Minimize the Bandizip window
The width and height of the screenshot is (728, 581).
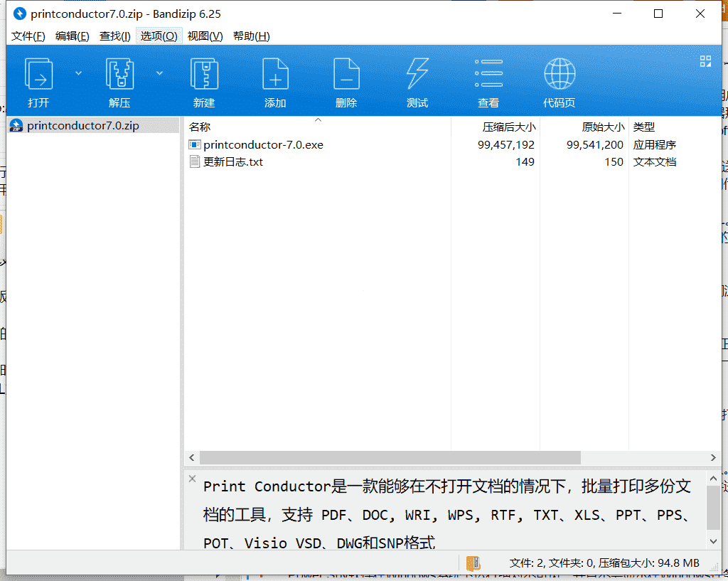tap(617, 14)
